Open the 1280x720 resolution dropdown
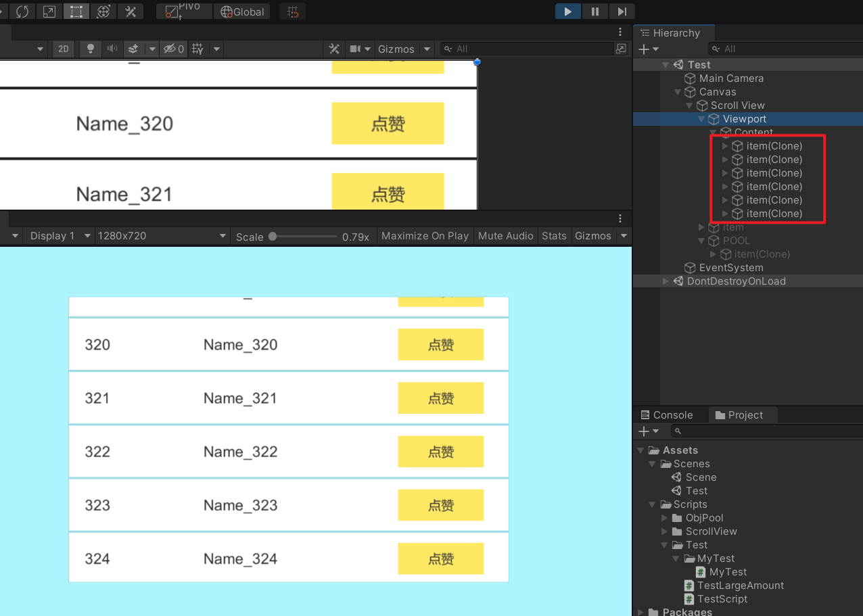The width and height of the screenshot is (863, 616). pyautogui.click(x=162, y=236)
